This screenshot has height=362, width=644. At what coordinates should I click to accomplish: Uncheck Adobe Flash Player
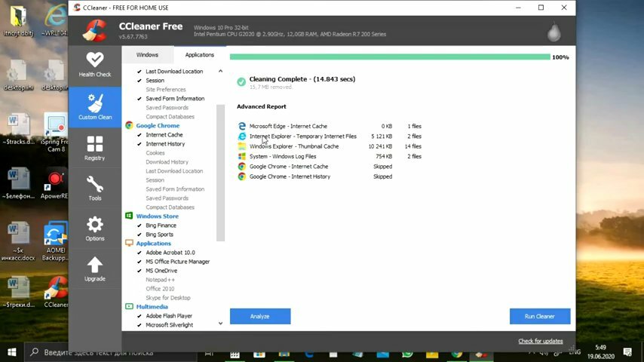(140, 316)
